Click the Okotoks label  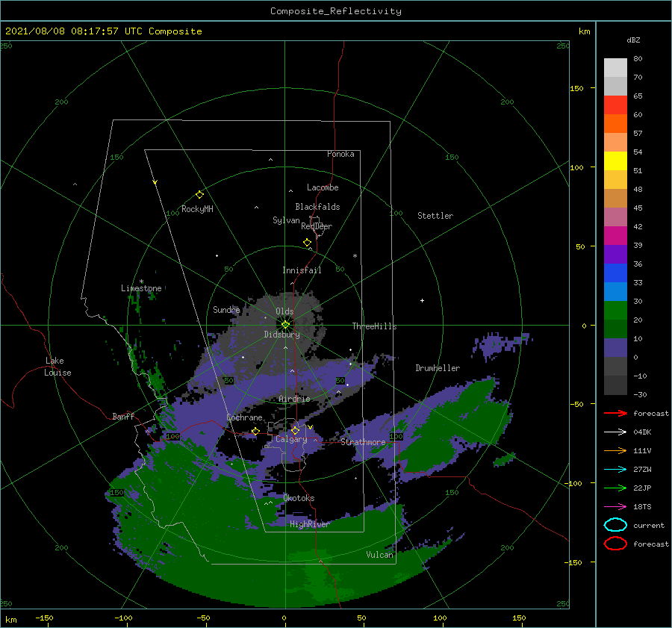click(299, 498)
